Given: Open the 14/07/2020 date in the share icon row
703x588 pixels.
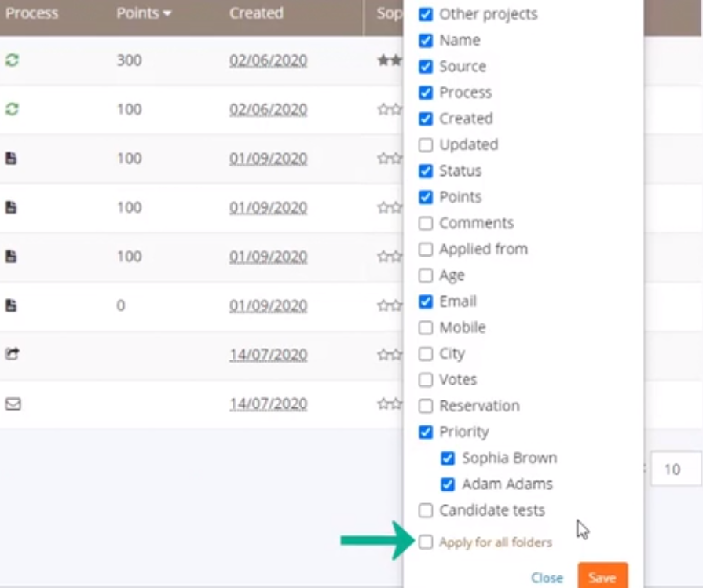Looking at the screenshot, I should [268, 355].
